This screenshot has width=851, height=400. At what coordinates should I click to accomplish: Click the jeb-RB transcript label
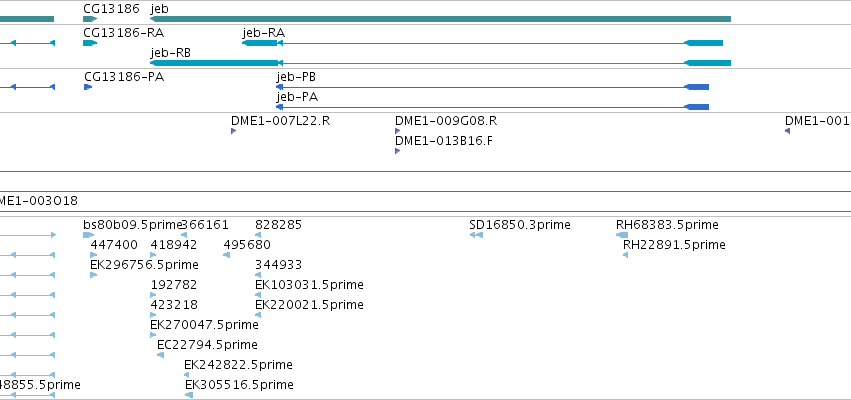170,53
